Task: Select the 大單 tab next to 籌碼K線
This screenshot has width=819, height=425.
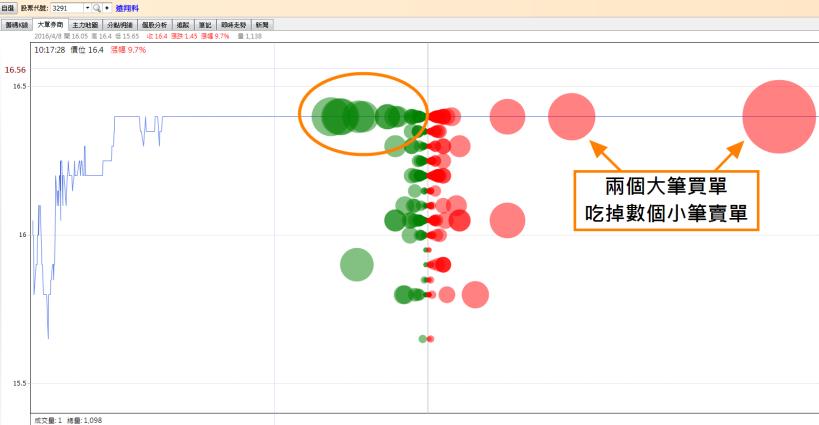Action: [50, 25]
